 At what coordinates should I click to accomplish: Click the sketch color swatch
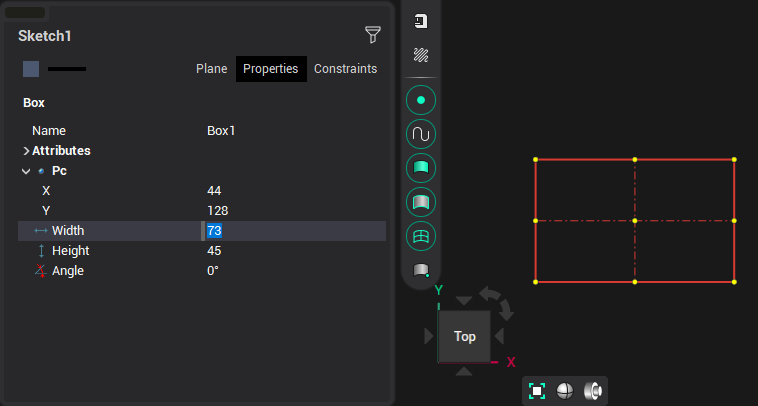[31, 69]
